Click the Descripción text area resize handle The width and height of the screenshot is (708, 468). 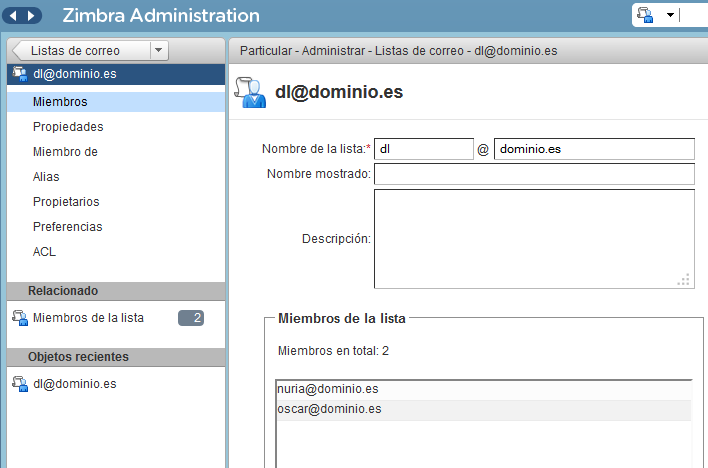coord(684,280)
